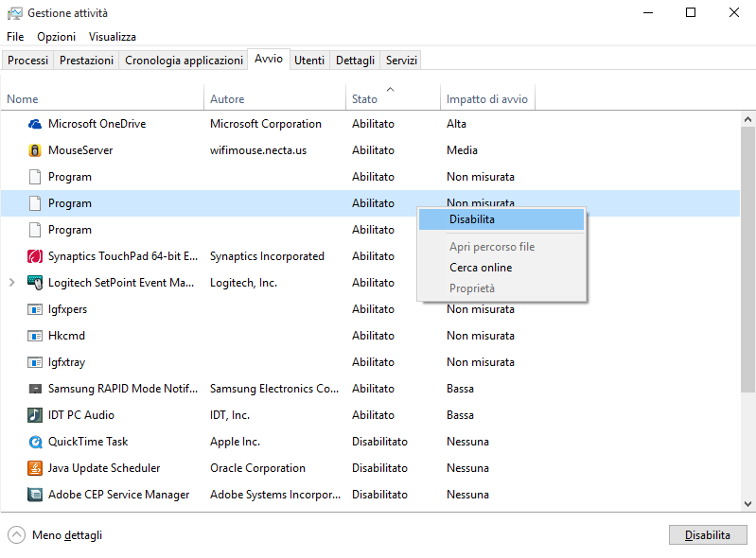The height and width of the screenshot is (558, 756).
Task: Click the QuickTime Task icon
Action: pyautogui.click(x=35, y=442)
